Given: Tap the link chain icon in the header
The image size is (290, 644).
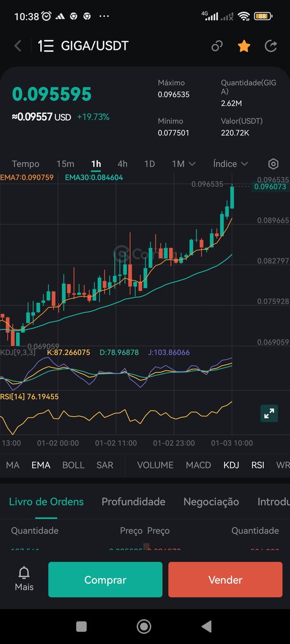Looking at the screenshot, I should [217, 46].
